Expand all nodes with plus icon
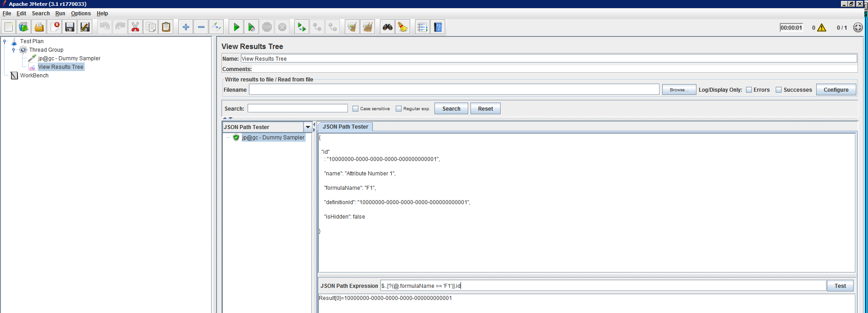 coord(186,27)
